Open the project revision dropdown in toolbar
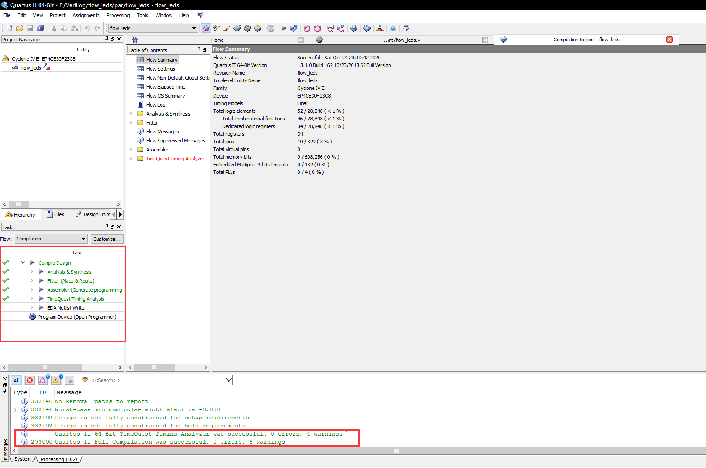Viewport: 706px width, 468px height. (x=153, y=28)
